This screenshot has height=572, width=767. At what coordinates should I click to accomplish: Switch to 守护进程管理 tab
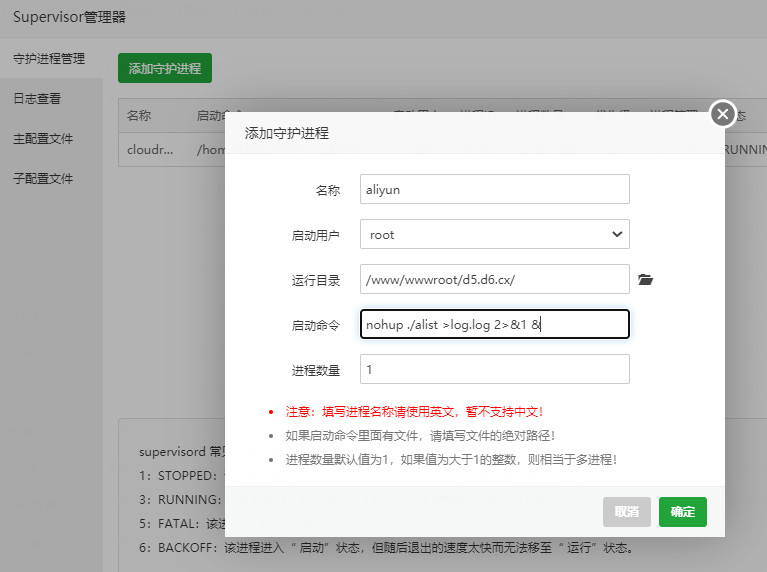click(49, 59)
